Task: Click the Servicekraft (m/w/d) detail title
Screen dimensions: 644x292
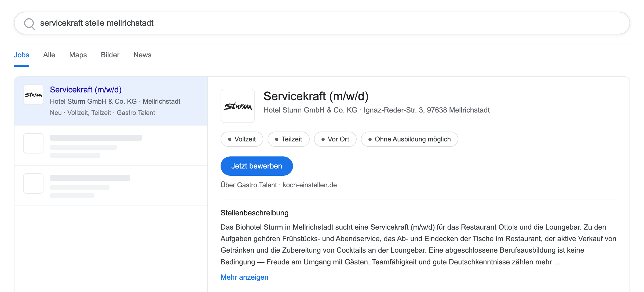Action: point(316,96)
